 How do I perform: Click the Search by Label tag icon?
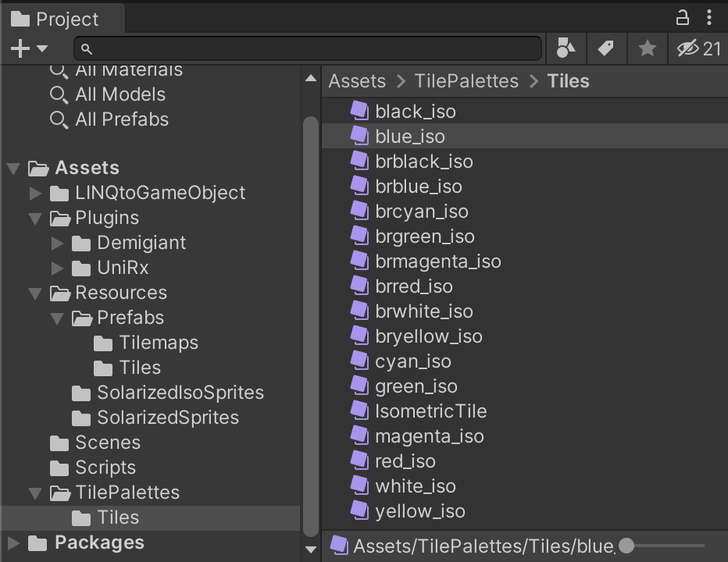pyautogui.click(x=606, y=48)
